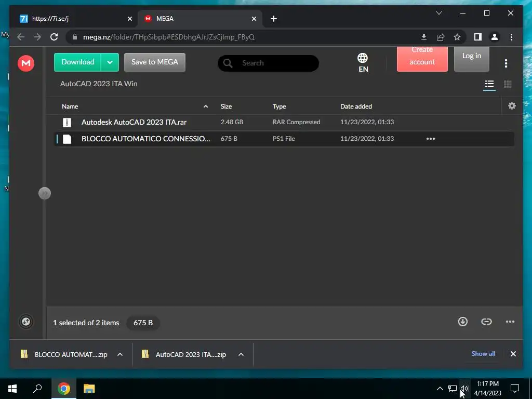Open a new browser tab

(274, 19)
